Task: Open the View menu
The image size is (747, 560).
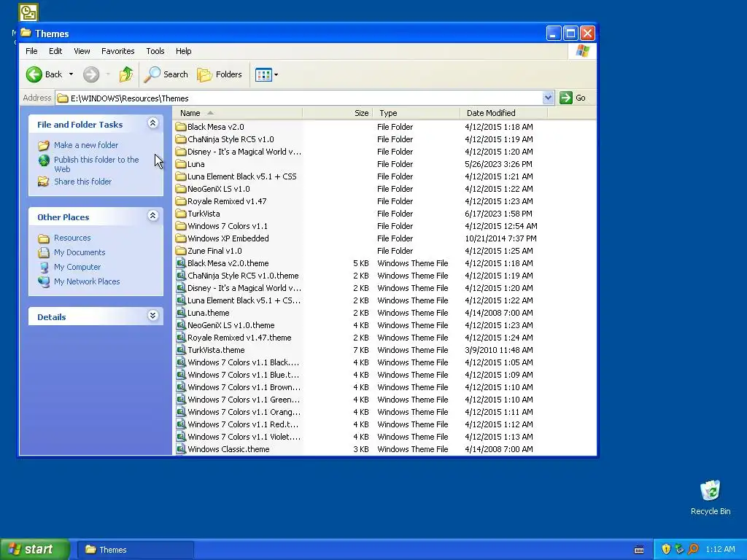Action: point(82,51)
